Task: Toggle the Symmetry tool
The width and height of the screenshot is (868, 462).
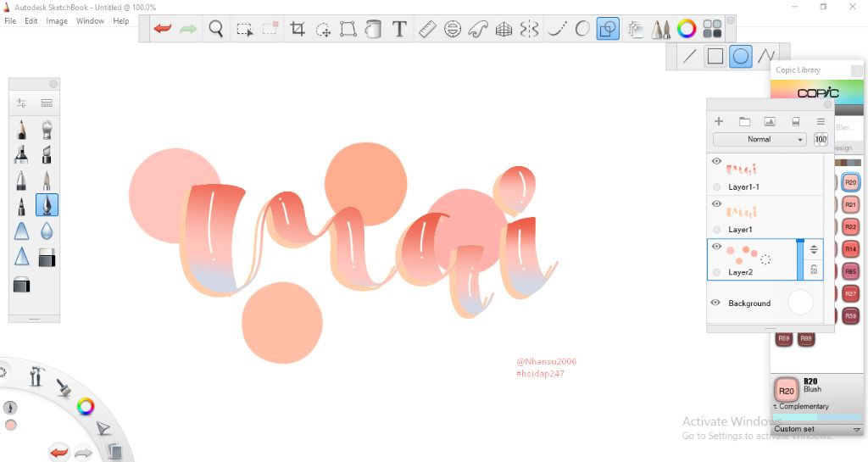Action: pyautogui.click(x=529, y=29)
